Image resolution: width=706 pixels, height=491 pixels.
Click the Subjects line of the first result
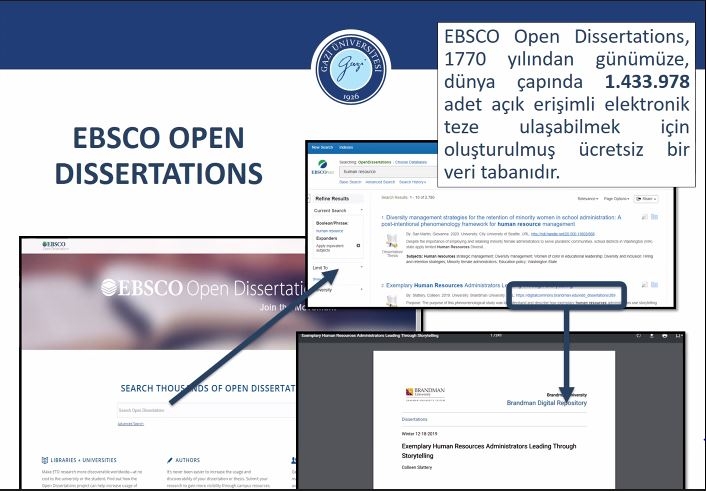pos(530,259)
